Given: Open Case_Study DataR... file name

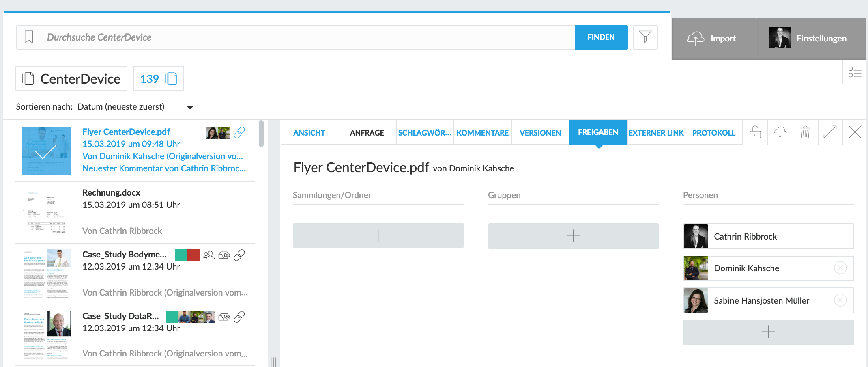Looking at the screenshot, I should click(x=120, y=316).
